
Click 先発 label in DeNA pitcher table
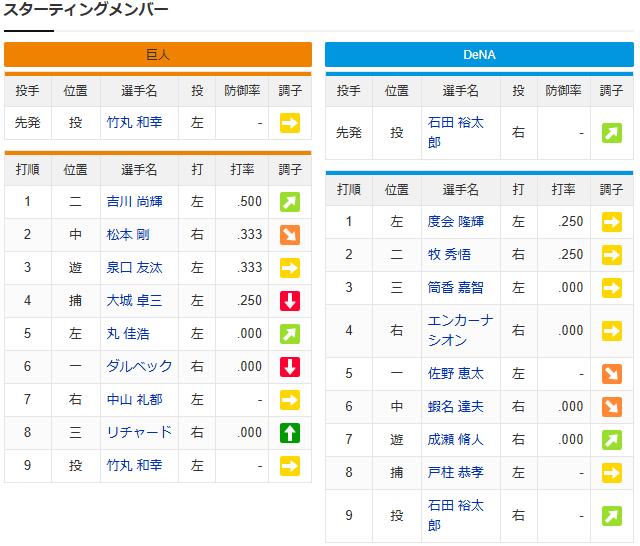pyautogui.click(x=349, y=133)
